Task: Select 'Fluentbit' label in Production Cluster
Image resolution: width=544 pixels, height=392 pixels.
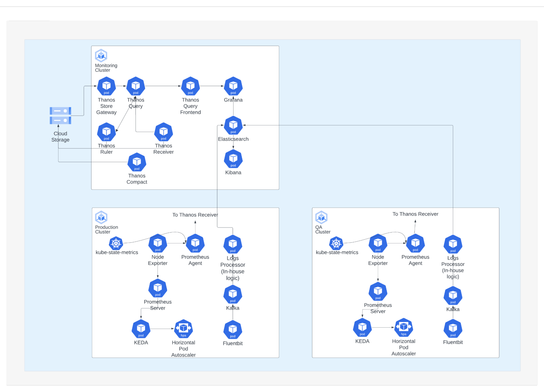Action: point(233,344)
